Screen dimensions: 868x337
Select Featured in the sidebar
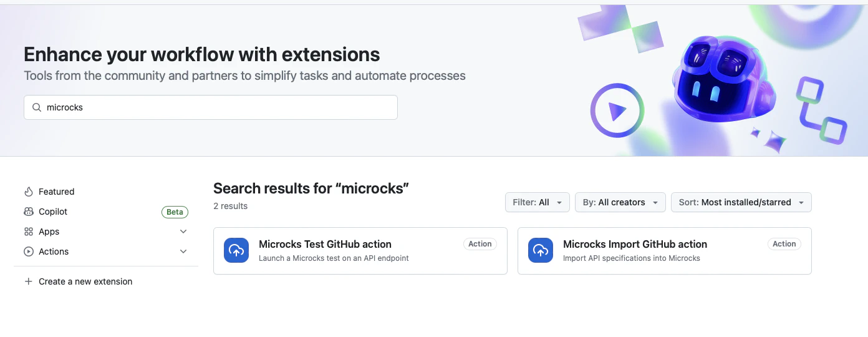point(56,192)
